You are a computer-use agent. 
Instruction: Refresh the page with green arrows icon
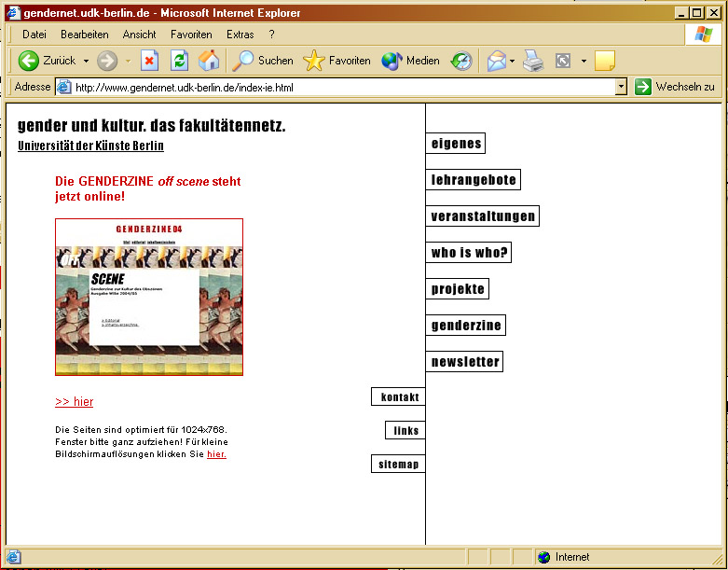click(179, 61)
